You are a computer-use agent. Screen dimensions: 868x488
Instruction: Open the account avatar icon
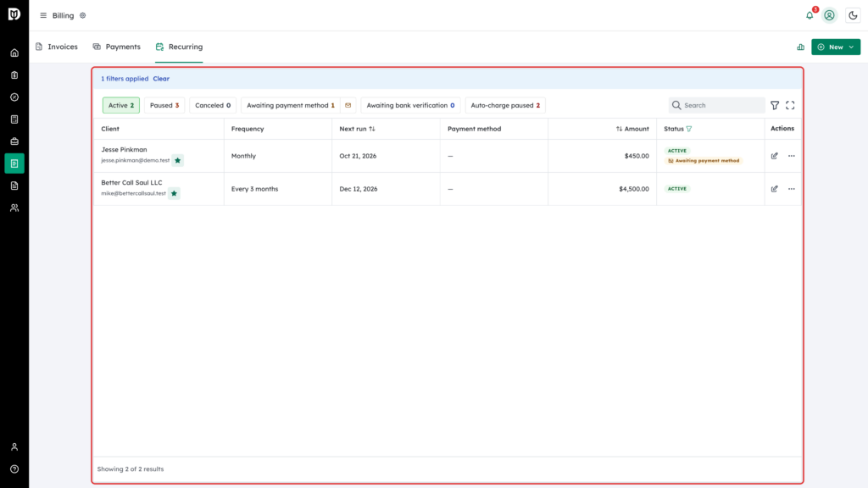pyautogui.click(x=829, y=15)
